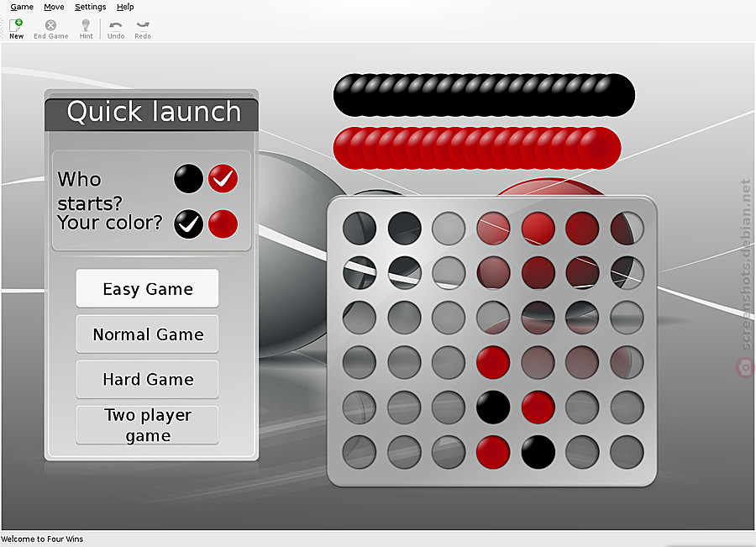Click the black piece in the bottom board row

click(538, 452)
